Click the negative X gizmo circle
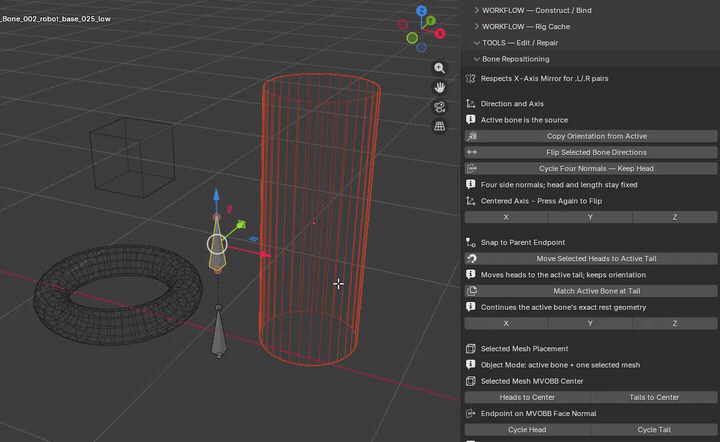The image size is (720, 442). (x=403, y=25)
